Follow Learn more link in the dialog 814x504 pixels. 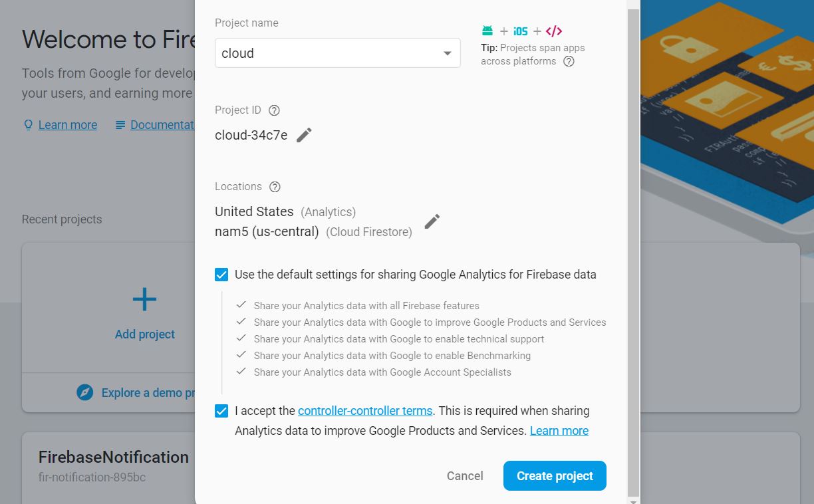coord(559,431)
